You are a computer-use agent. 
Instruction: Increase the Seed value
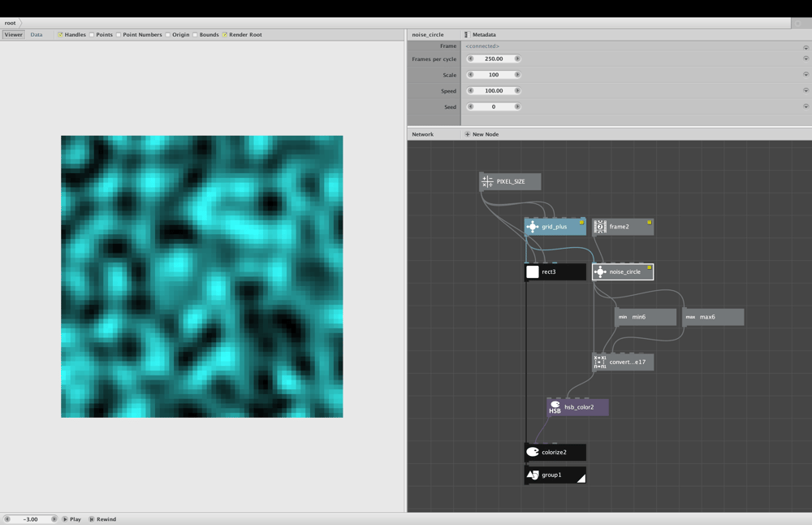pyautogui.click(x=516, y=106)
